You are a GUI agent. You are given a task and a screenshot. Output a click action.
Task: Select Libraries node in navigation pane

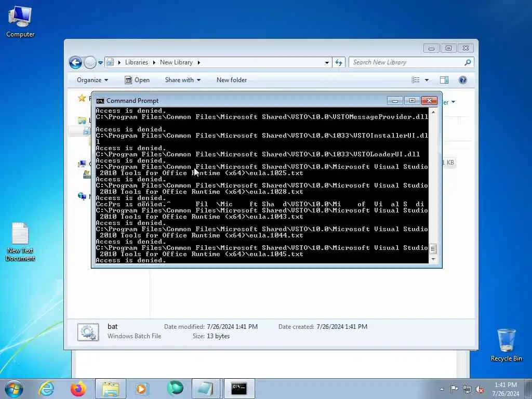82,121
